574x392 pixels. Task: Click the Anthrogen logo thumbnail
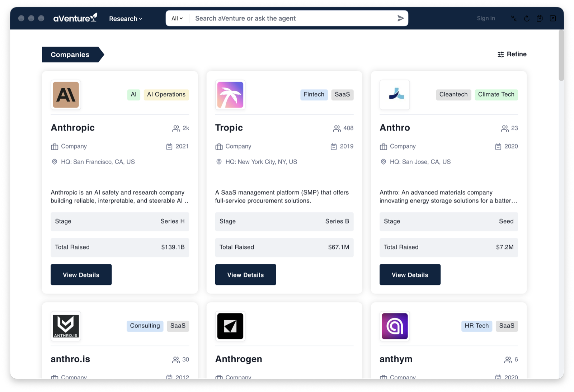[230, 326]
